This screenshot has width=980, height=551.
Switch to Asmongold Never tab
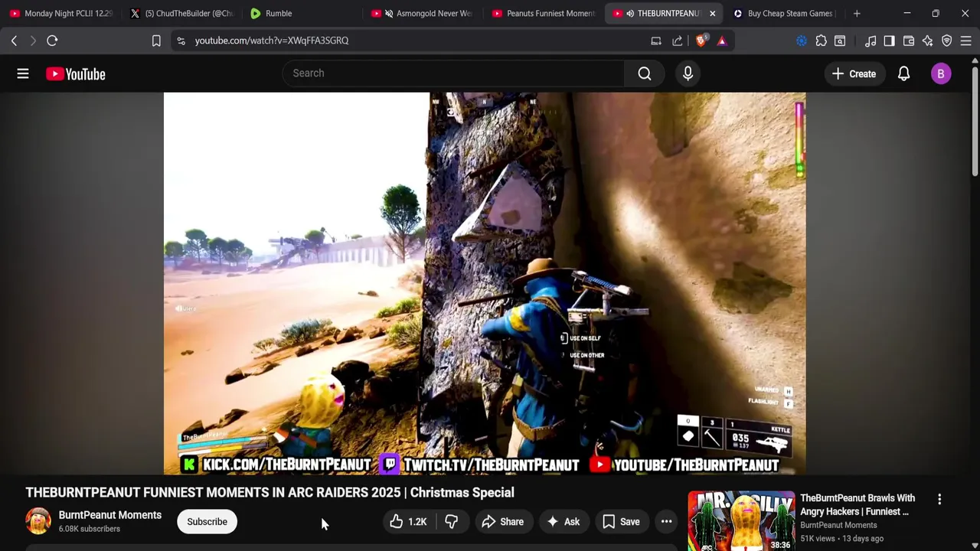click(423, 13)
